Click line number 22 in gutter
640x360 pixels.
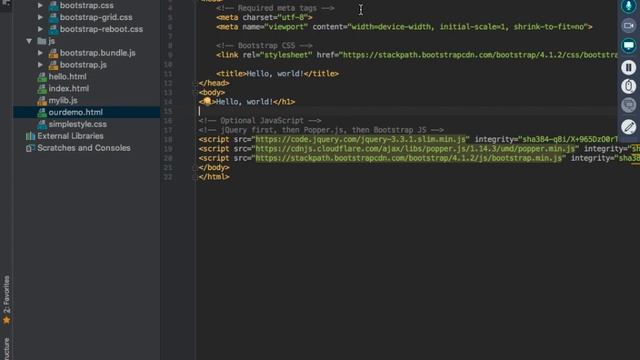[168, 177]
